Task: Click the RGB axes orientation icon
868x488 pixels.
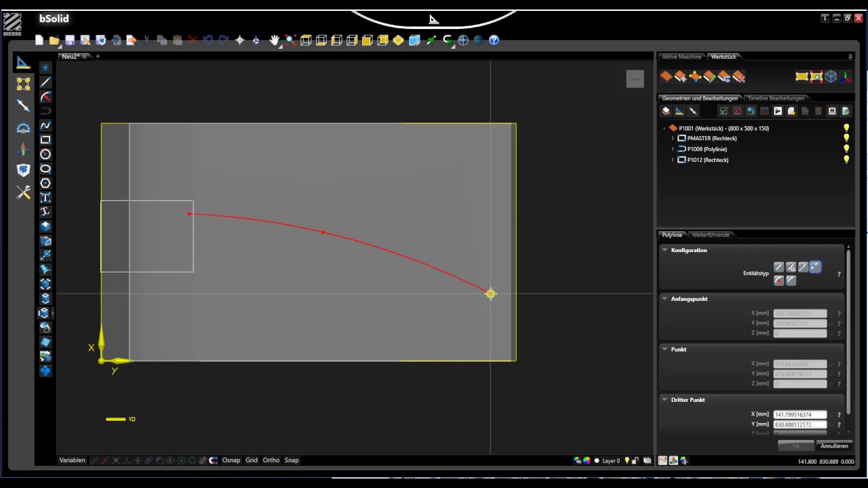Action: (x=846, y=77)
